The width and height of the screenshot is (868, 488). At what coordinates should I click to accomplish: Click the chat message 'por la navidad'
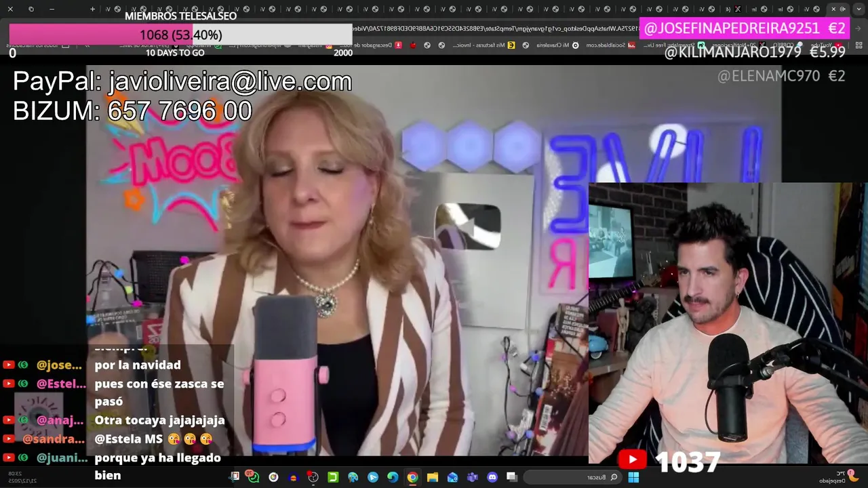(x=138, y=365)
